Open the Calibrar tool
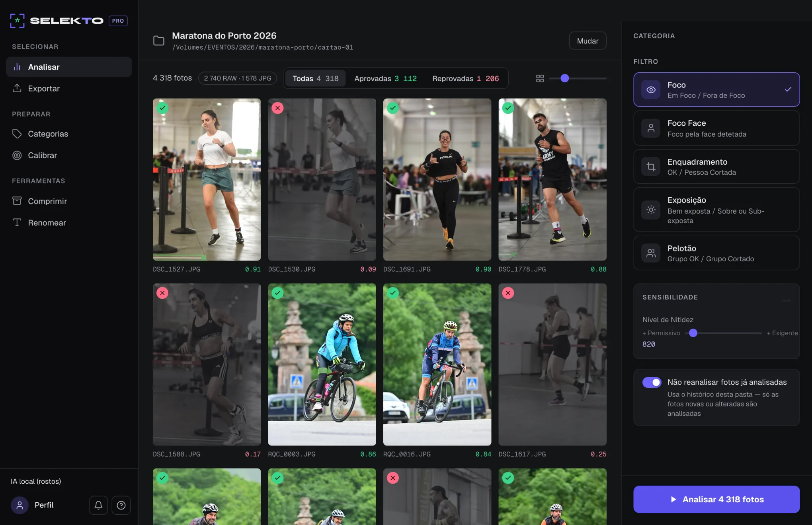Screen dimensions: 812x525 69,155
